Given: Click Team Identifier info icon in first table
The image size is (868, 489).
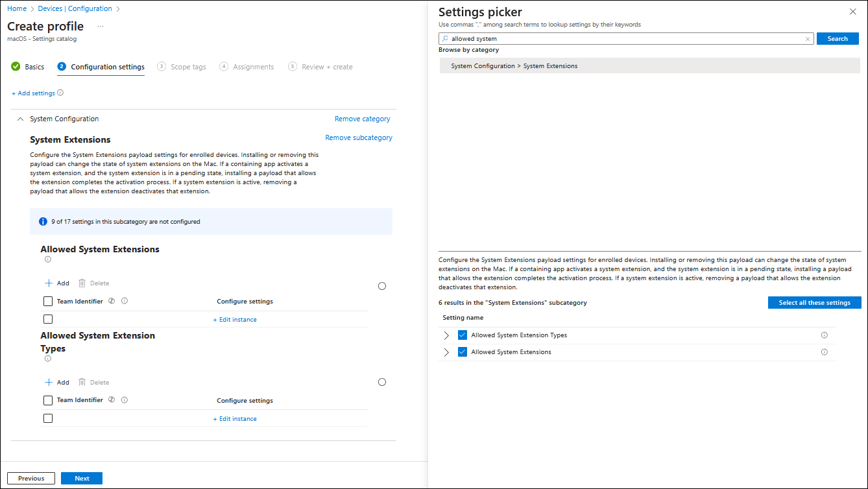Looking at the screenshot, I should pyautogui.click(x=125, y=301).
